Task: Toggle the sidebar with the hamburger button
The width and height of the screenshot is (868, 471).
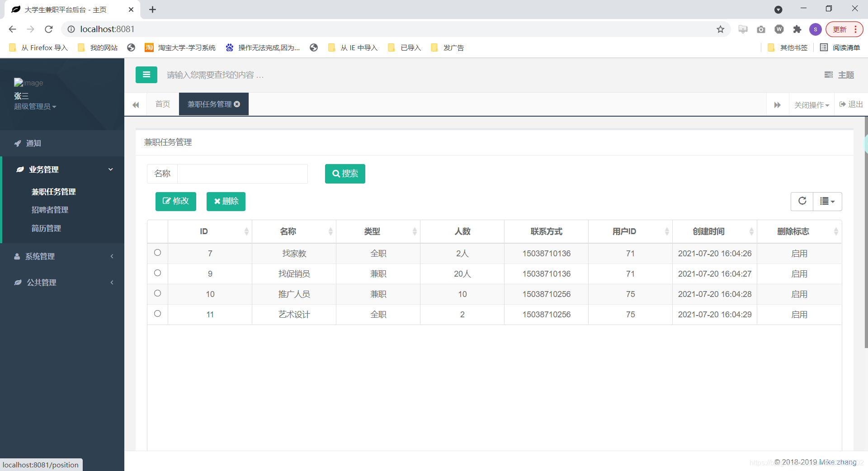Action: 146,75
